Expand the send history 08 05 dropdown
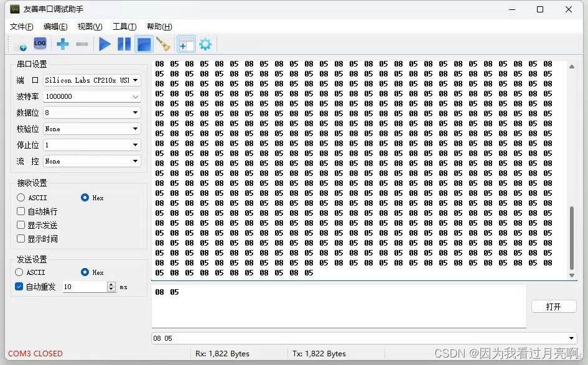This screenshot has height=365, width=588. (571, 338)
